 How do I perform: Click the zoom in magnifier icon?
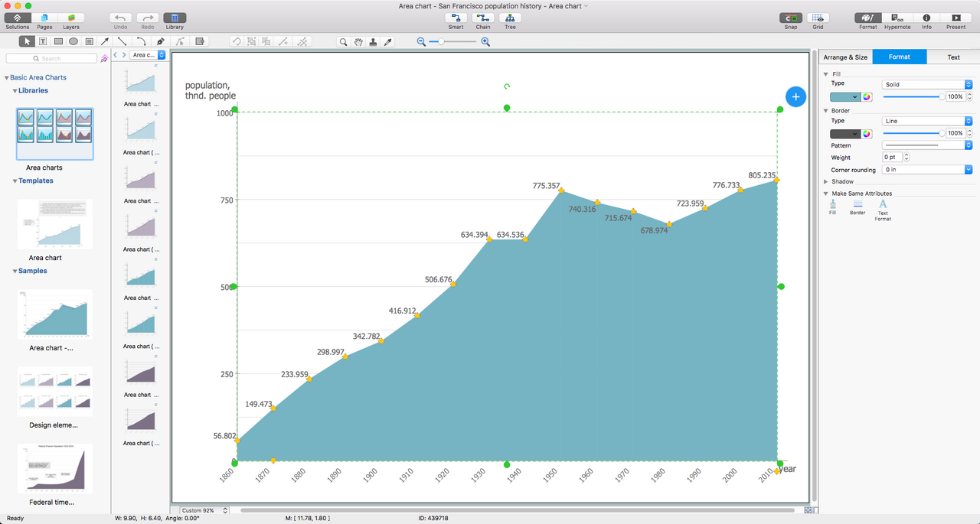tap(485, 42)
